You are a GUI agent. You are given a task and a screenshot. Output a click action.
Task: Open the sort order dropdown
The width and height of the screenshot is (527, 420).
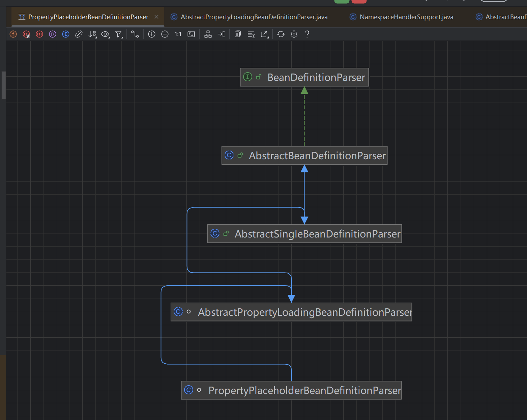click(x=92, y=34)
